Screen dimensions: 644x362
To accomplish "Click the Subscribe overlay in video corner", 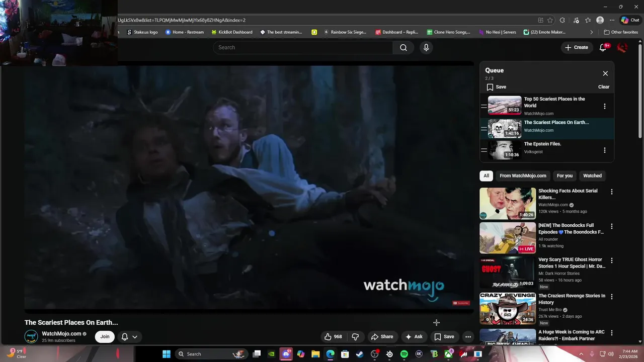I will (x=461, y=303).
